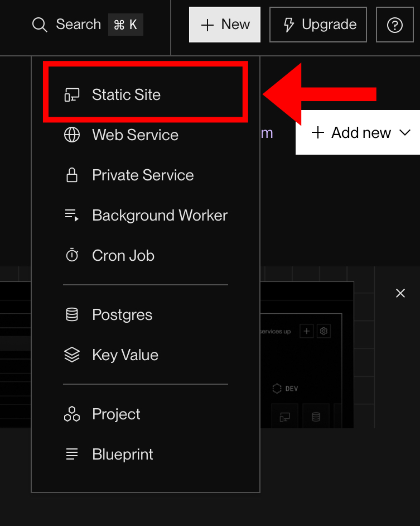Click the Search magnifier icon

pos(40,25)
